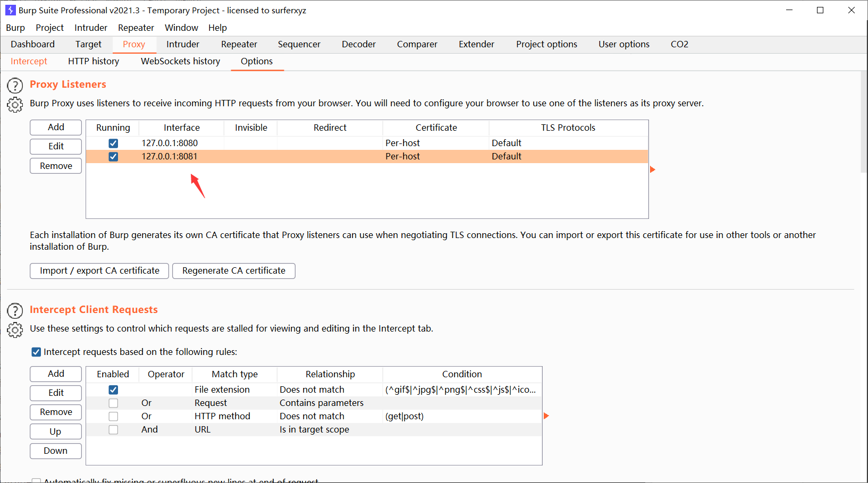Open the Help menu
The height and width of the screenshot is (483, 868).
tap(217, 28)
